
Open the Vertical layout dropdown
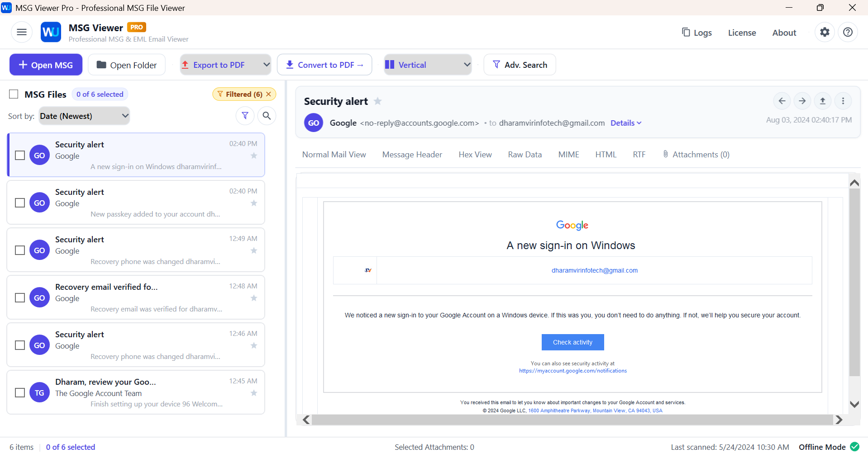click(428, 65)
